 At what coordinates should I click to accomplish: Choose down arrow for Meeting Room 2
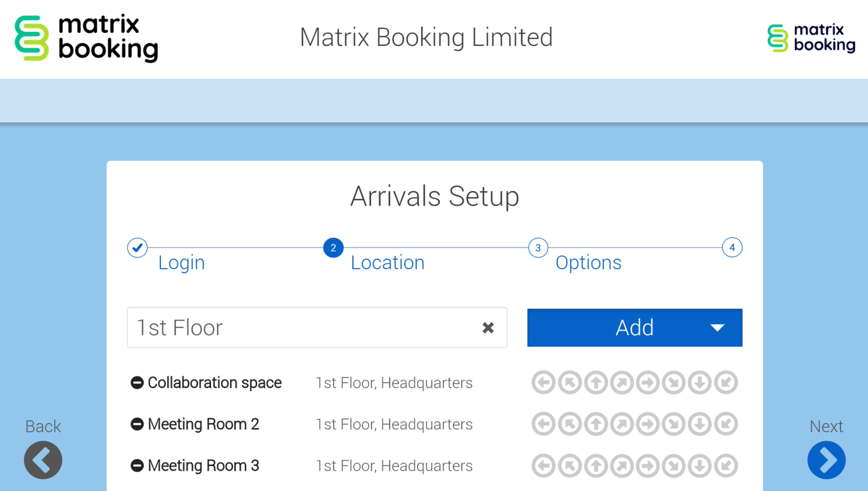699,424
